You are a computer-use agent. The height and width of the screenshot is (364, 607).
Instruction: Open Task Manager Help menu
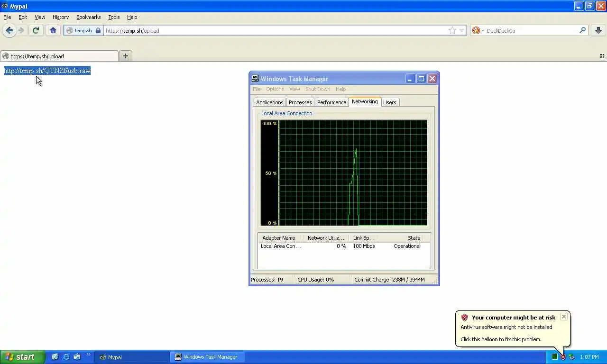click(340, 89)
